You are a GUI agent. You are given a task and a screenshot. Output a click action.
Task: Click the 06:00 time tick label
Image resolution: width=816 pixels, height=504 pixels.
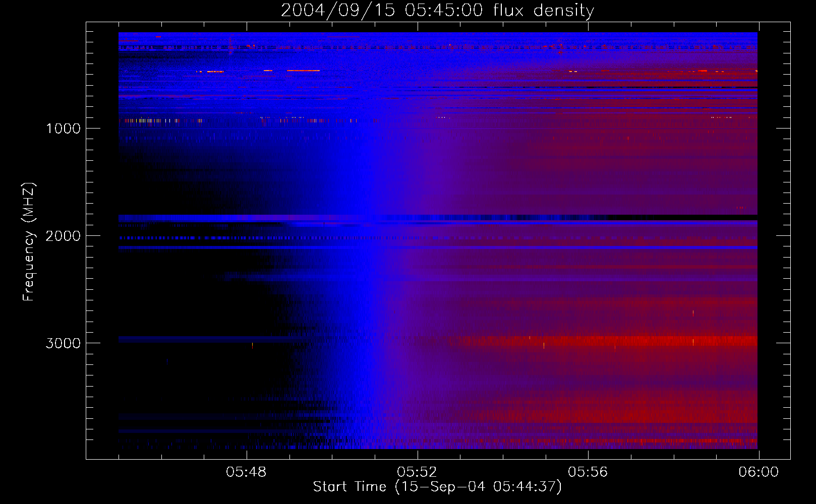[x=759, y=472]
